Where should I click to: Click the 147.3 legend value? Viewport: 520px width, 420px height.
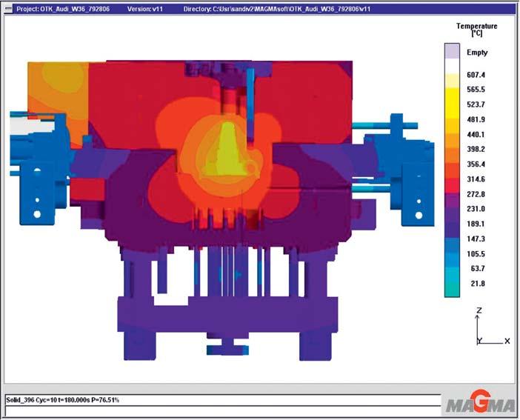476,239
